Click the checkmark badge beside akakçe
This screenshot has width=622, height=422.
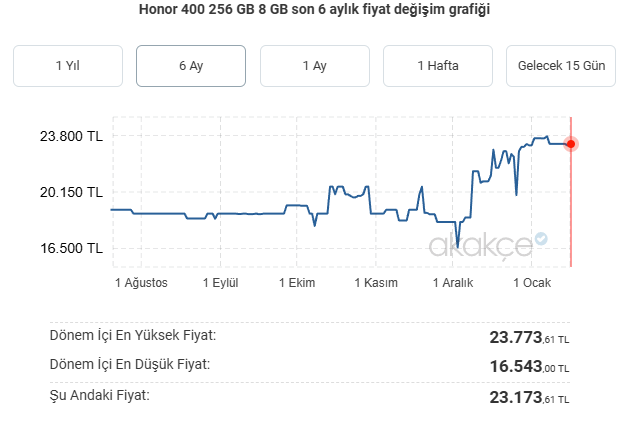pos(541,239)
